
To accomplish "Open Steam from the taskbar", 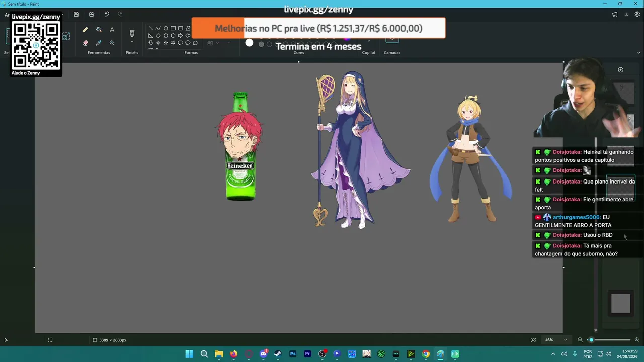I will [278, 354].
